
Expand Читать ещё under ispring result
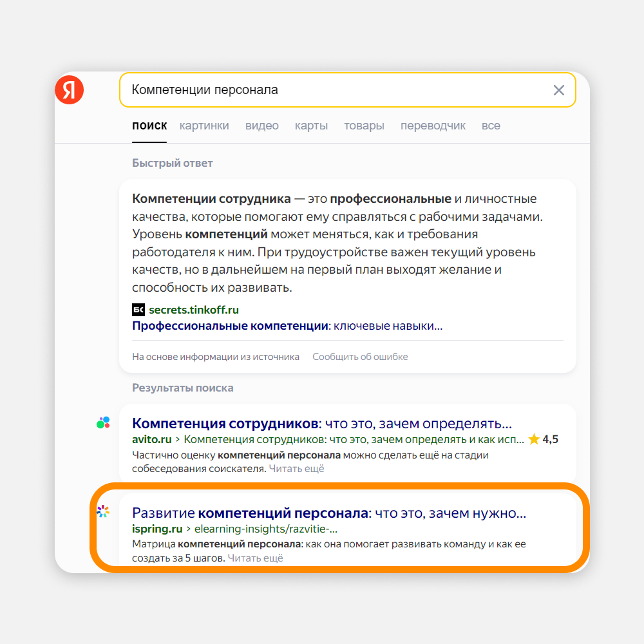click(x=255, y=558)
